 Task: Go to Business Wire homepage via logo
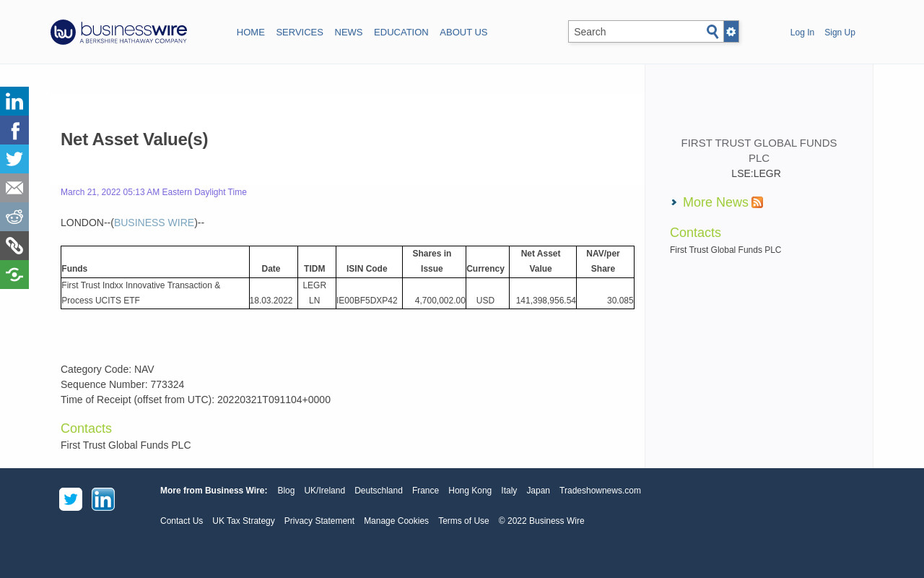point(119,32)
